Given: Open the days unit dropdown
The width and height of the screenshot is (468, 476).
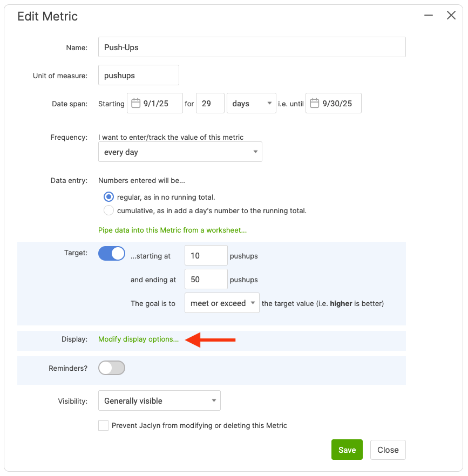Looking at the screenshot, I should click(x=252, y=104).
